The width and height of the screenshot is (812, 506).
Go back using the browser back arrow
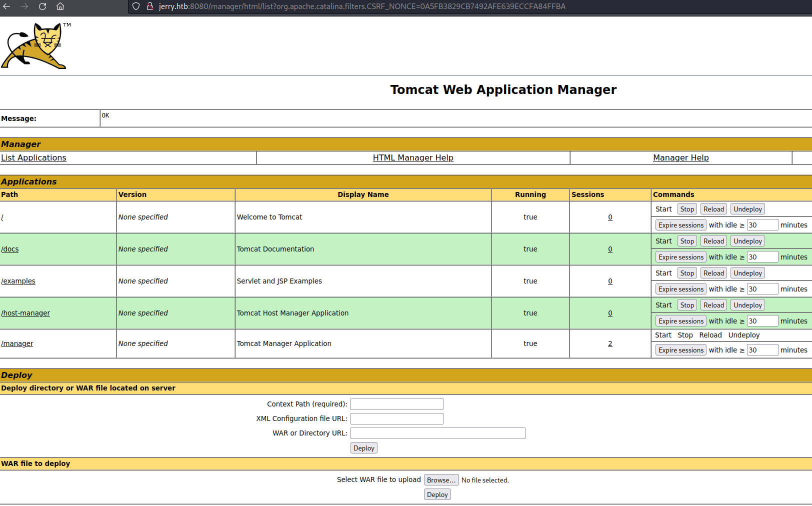[x=6, y=6]
